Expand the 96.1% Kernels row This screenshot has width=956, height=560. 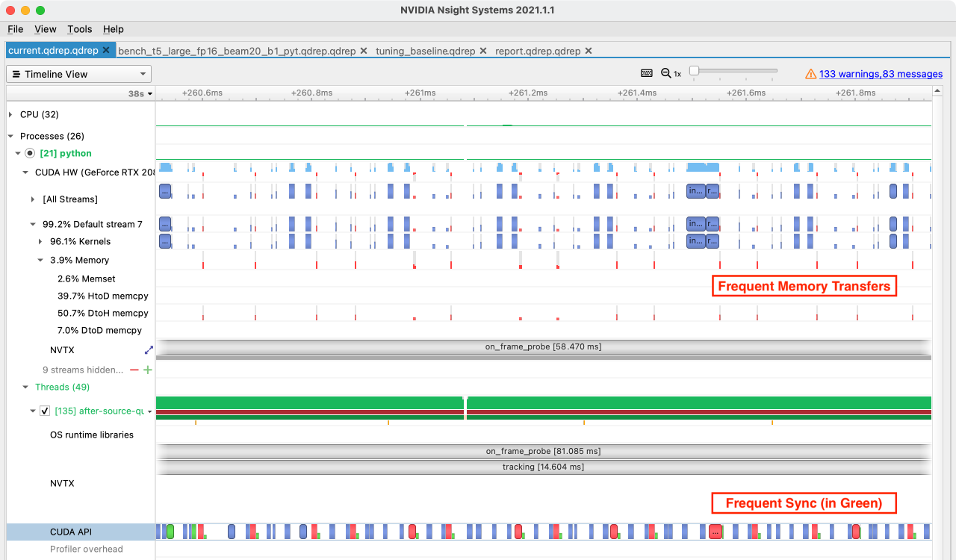click(x=40, y=241)
